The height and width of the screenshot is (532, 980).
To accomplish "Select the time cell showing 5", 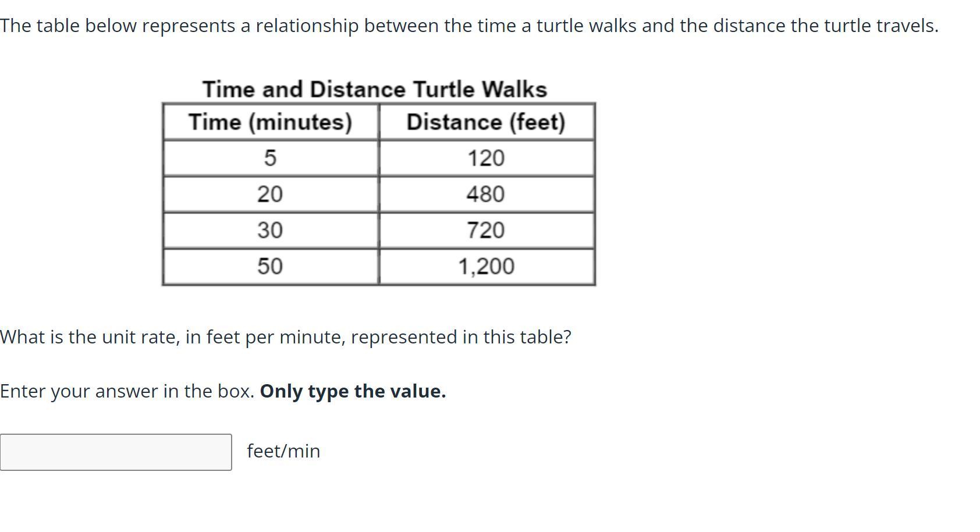I will (270, 158).
